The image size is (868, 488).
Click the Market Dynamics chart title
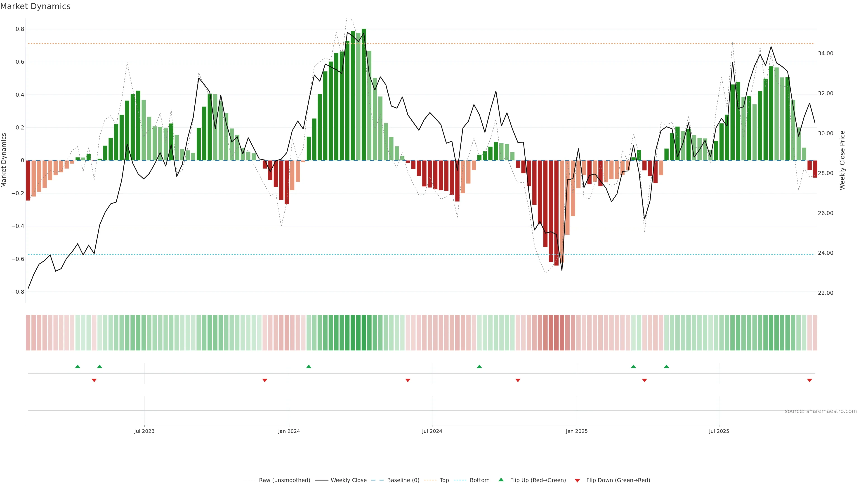coord(35,6)
